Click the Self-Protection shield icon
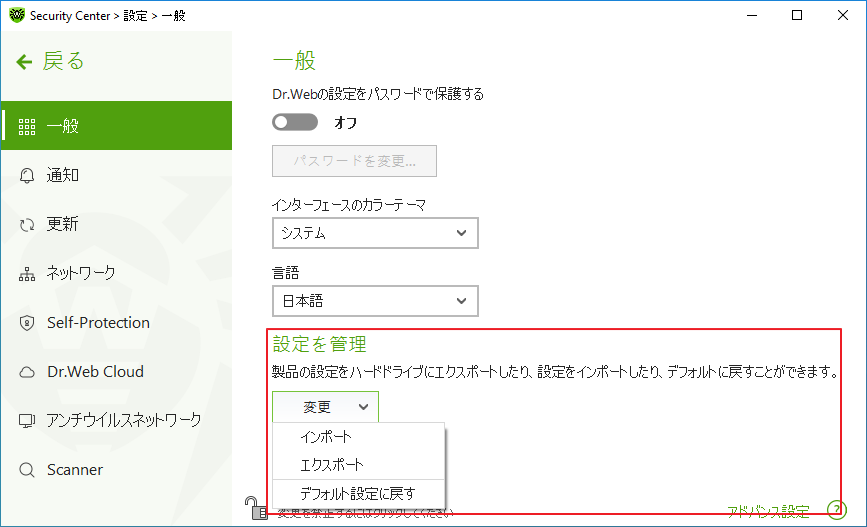Image resolution: width=867 pixels, height=527 pixels. (27, 323)
